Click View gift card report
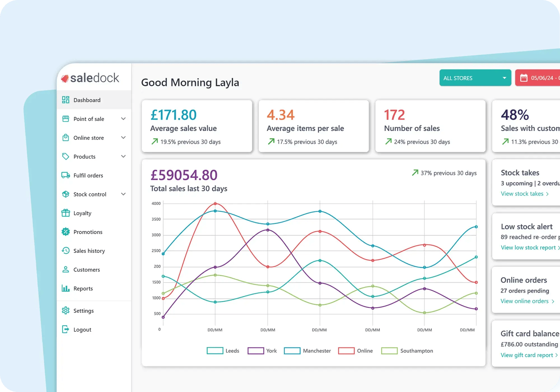Image resolution: width=560 pixels, height=392 pixels. click(x=526, y=355)
